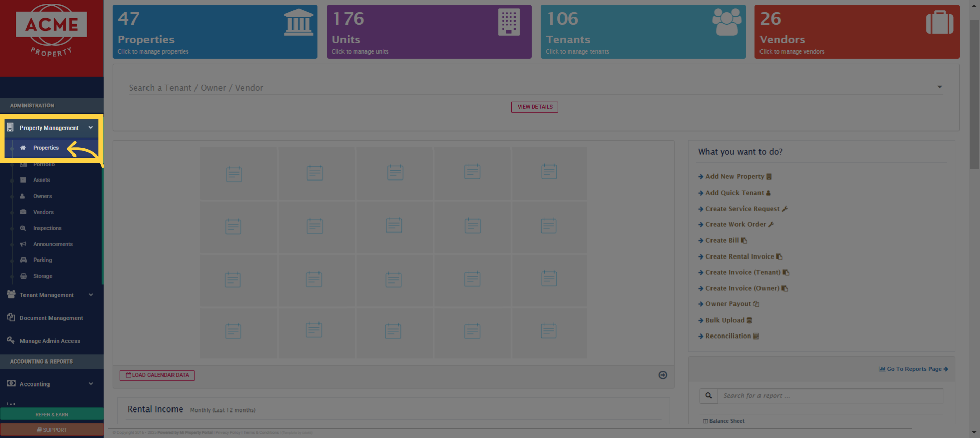The image size is (980, 438).
Task: Click Create Invoice (Owner) link
Action: point(743,288)
